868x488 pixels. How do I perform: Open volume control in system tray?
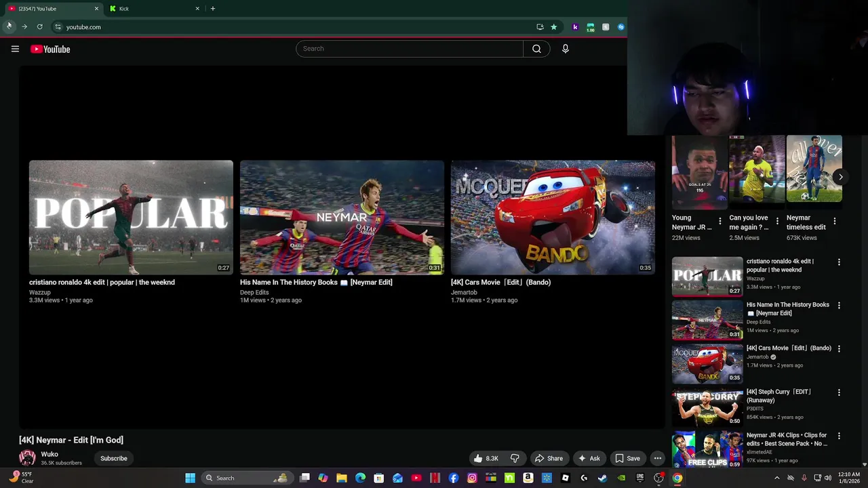[828, 478]
